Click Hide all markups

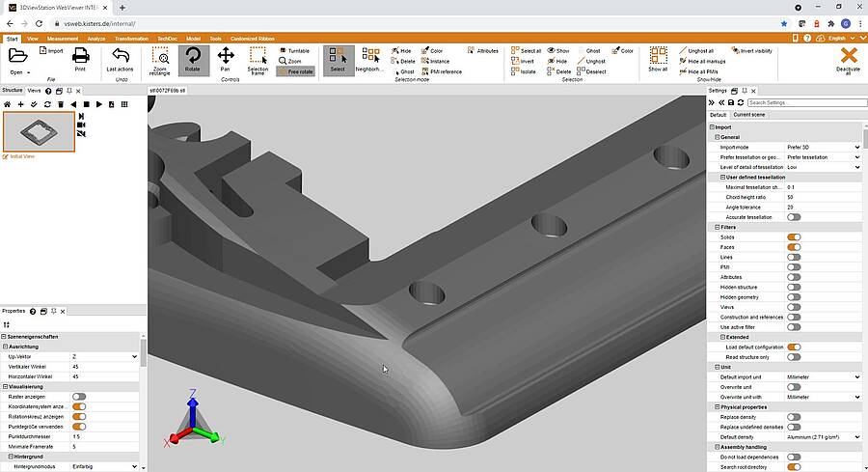click(702, 61)
